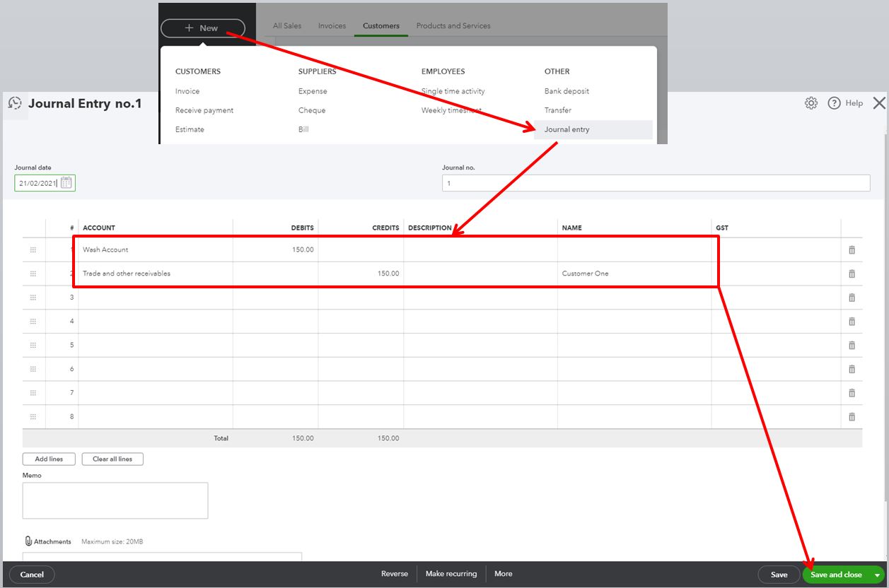
Task: Open the calendar picker beside Journal date
Action: coord(66,183)
